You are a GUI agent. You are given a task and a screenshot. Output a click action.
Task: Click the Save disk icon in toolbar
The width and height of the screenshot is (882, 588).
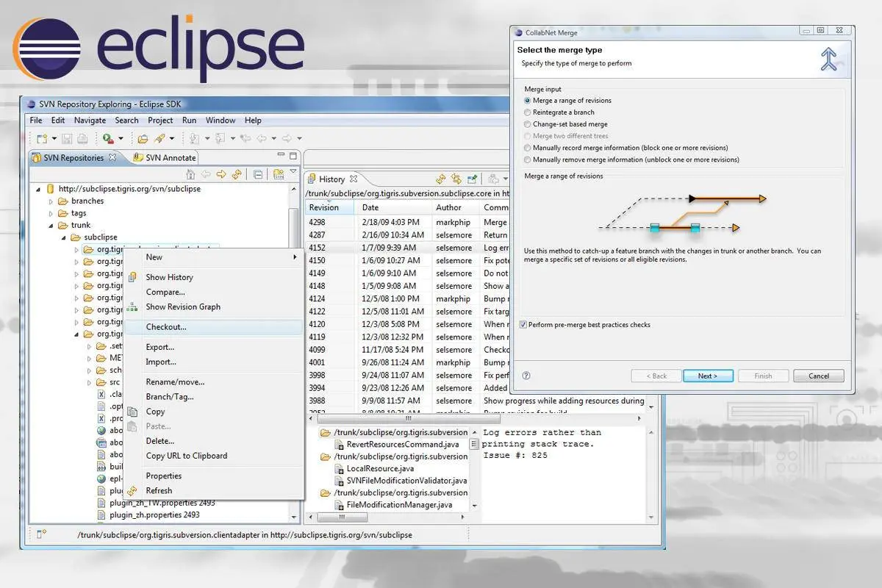point(67,138)
